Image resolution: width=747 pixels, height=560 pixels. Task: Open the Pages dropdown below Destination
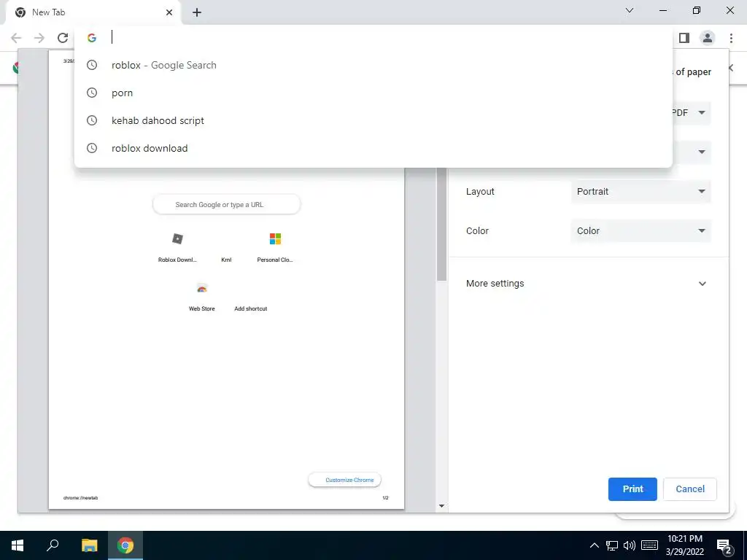click(692, 152)
